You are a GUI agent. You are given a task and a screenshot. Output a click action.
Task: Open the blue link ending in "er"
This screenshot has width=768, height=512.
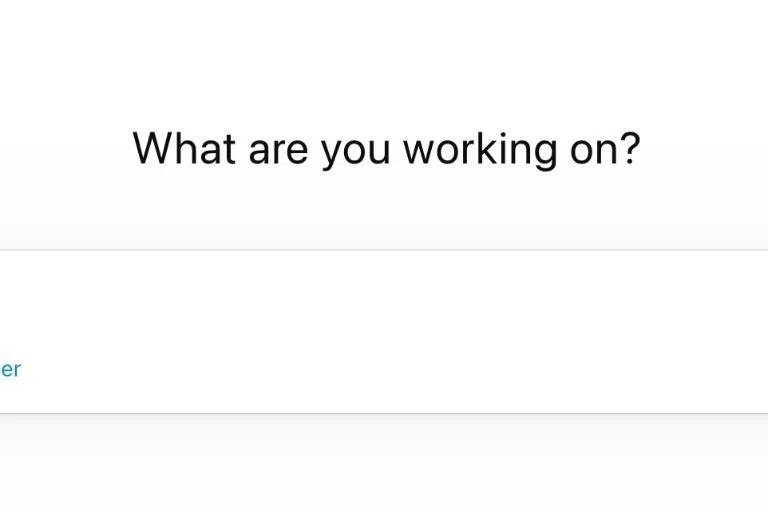9,369
